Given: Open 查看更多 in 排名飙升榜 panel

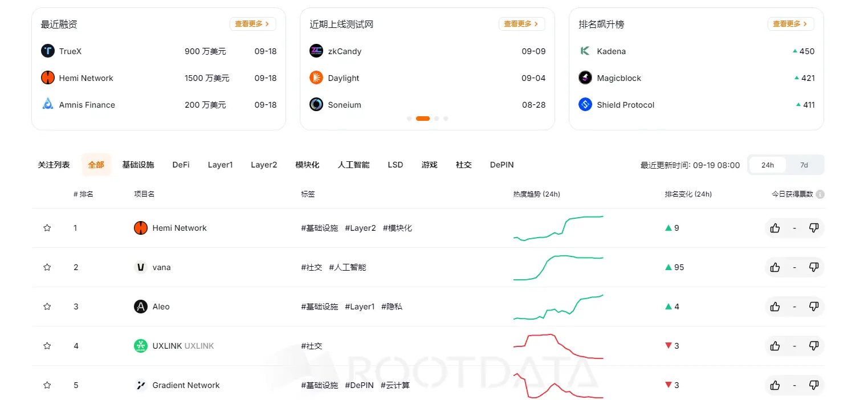Looking at the screenshot, I should click(x=790, y=24).
